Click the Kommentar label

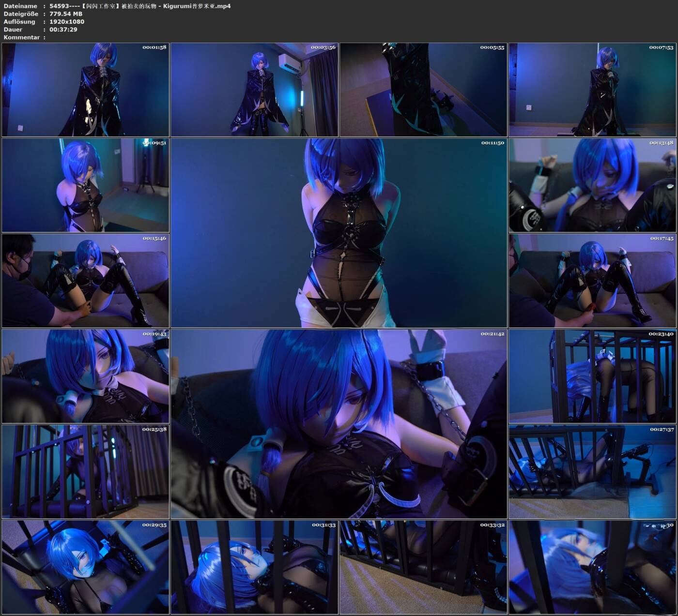(22, 37)
